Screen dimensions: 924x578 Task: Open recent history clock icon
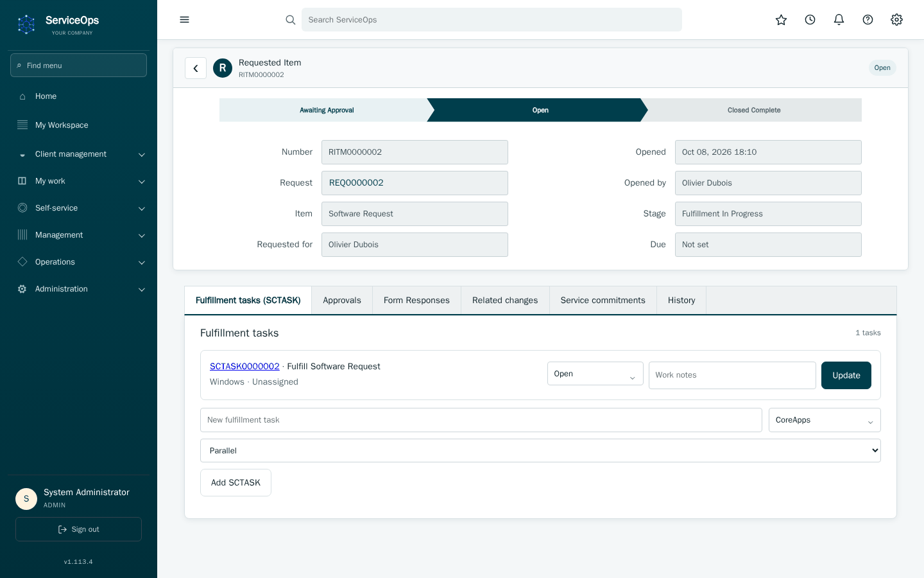point(810,20)
